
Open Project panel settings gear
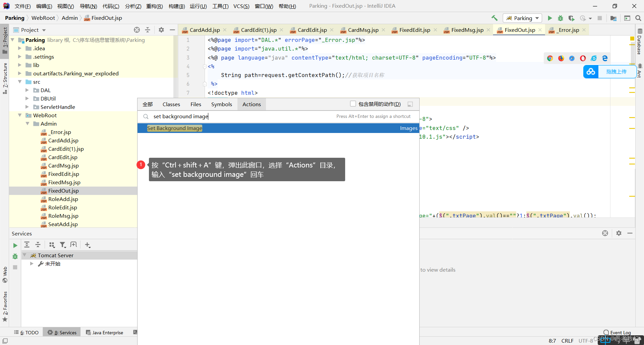161,30
